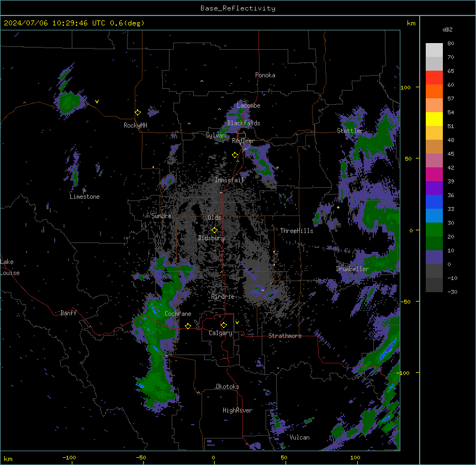The height and width of the screenshot is (465, 476).
Task: Select the dBZ legend heading
Action: click(x=447, y=29)
